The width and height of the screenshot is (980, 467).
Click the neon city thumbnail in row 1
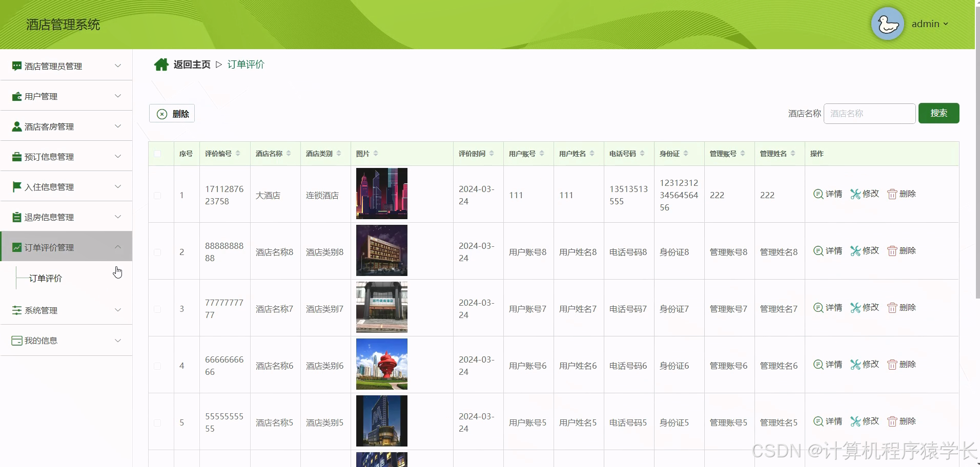pos(382,194)
